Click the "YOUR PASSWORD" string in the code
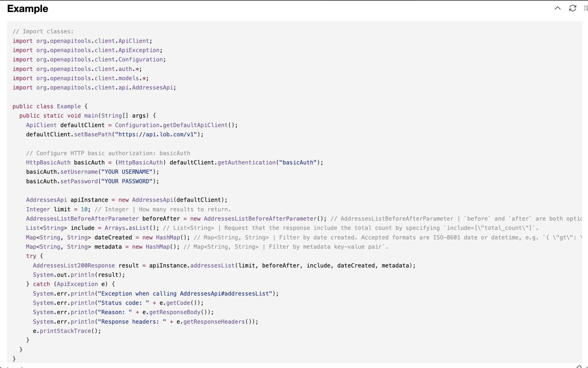 (127, 181)
